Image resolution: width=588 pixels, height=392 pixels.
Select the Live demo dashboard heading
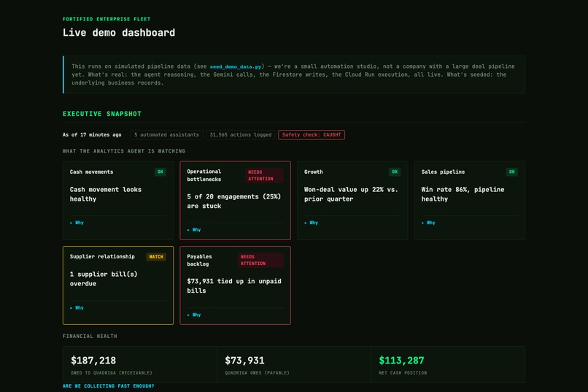(x=119, y=33)
